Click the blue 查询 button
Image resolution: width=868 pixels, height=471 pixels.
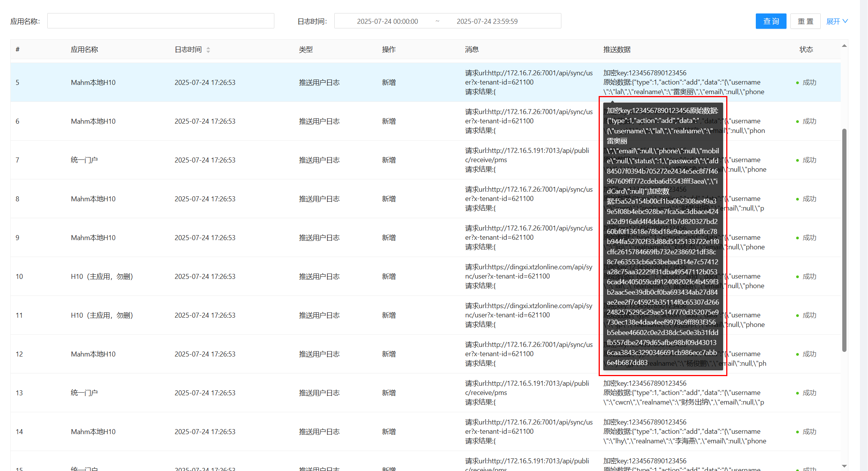pos(771,22)
